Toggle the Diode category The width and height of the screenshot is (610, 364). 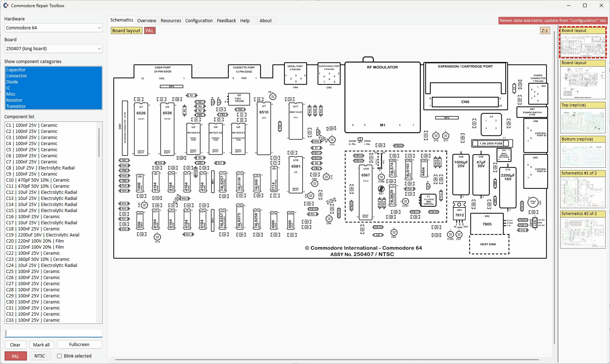tap(53, 82)
